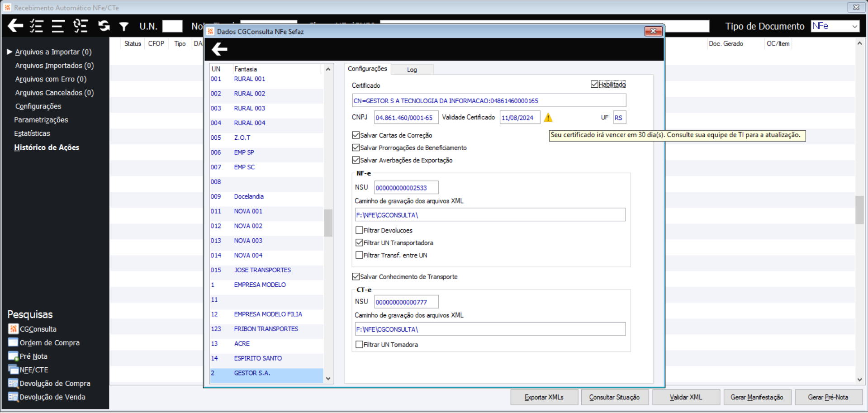Image resolution: width=868 pixels, height=413 pixels.
Task: Open Histórico de Ações in the sidebar
Action: [47, 147]
